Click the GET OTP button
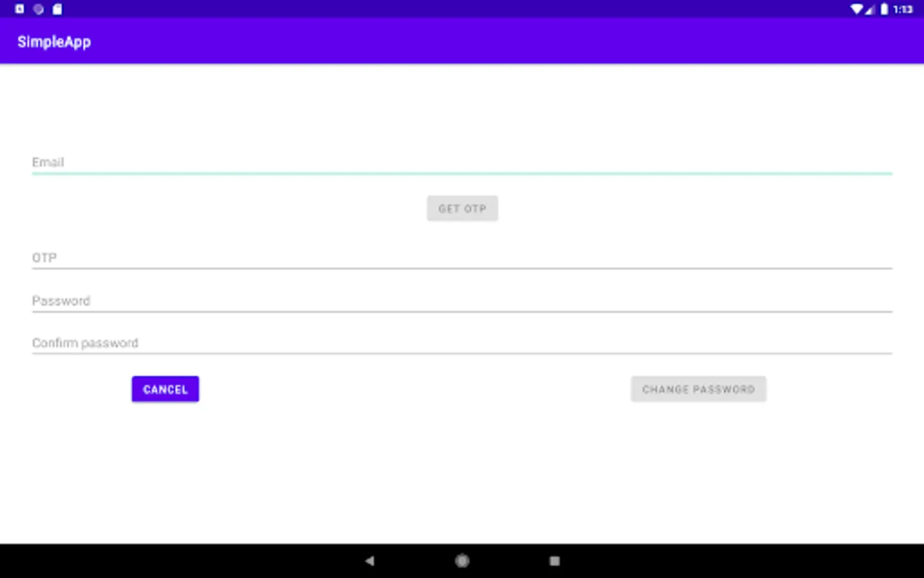Viewport: 924px width, 578px height. point(462,209)
